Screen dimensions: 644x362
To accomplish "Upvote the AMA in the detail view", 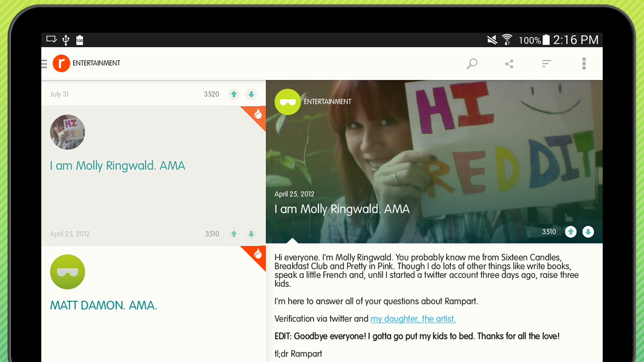I will (571, 232).
